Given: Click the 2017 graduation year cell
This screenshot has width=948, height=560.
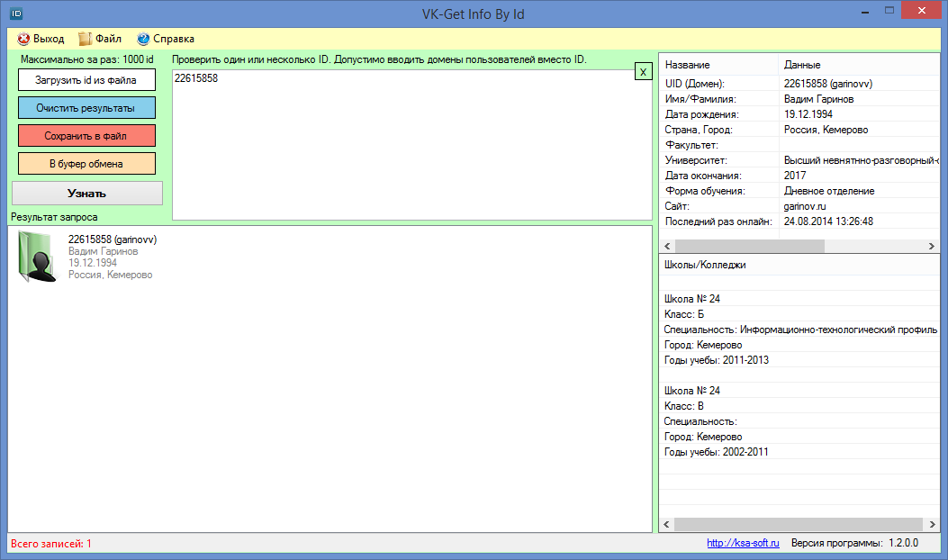Looking at the screenshot, I should coord(794,176).
